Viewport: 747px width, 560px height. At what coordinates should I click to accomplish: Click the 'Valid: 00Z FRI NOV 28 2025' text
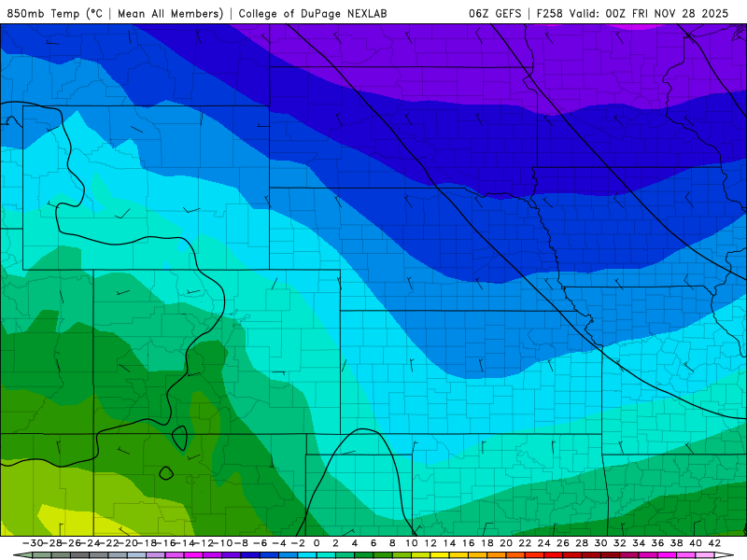[x=649, y=13]
